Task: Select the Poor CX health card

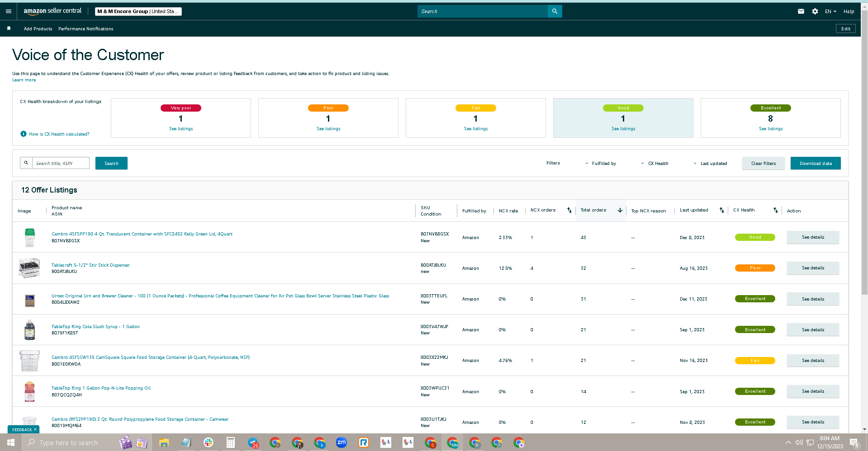Action: click(328, 117)
